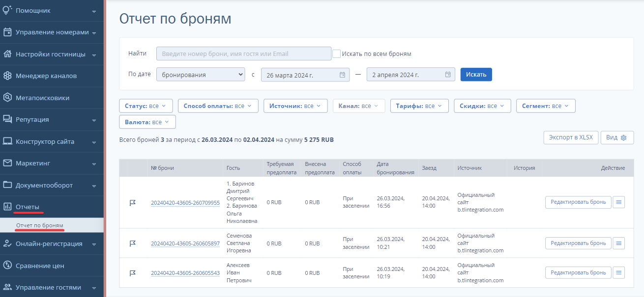Open the Тарифы filter dropdown
The width and height of the screenshot is (644, 297).
(419, 106)
